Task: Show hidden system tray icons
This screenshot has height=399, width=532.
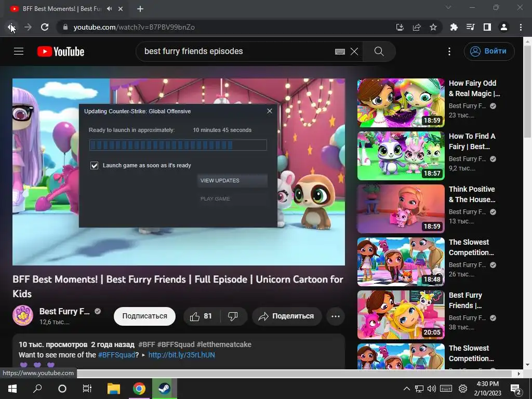Action: (406, 389)
